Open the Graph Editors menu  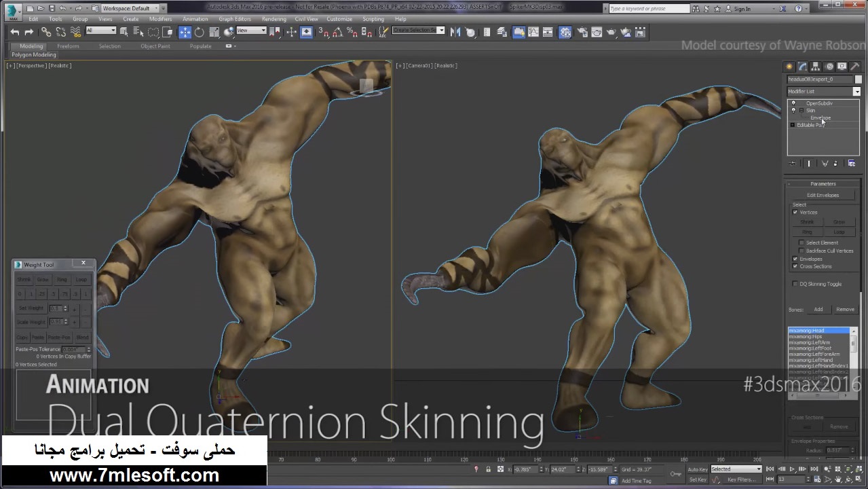pyautogui.click(x=235, y=19)
